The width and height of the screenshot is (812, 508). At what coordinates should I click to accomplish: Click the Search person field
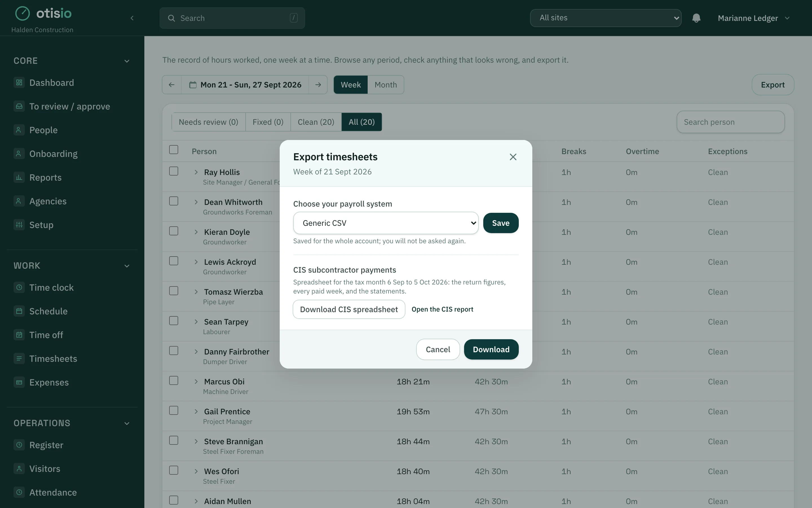click(x=731, y=122)
